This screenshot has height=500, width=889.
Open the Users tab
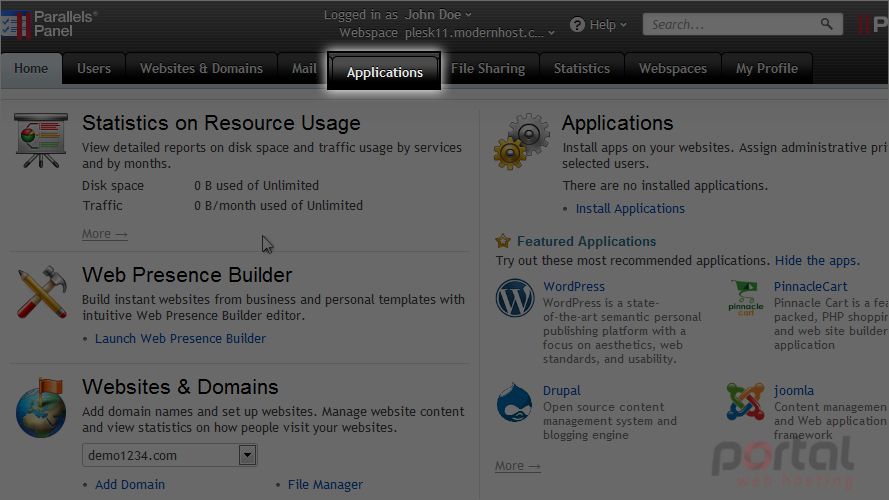[x=94, y=69]
